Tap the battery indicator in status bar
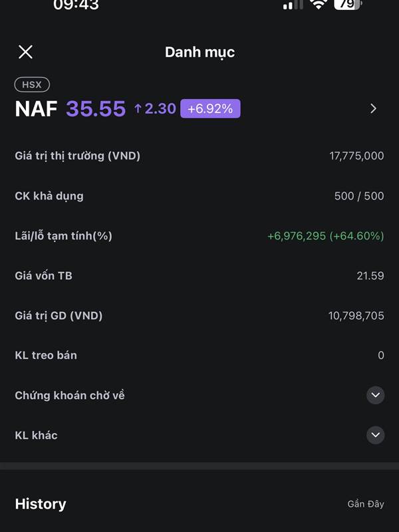Screen dimensions: 399x532 tap(348, 4)
